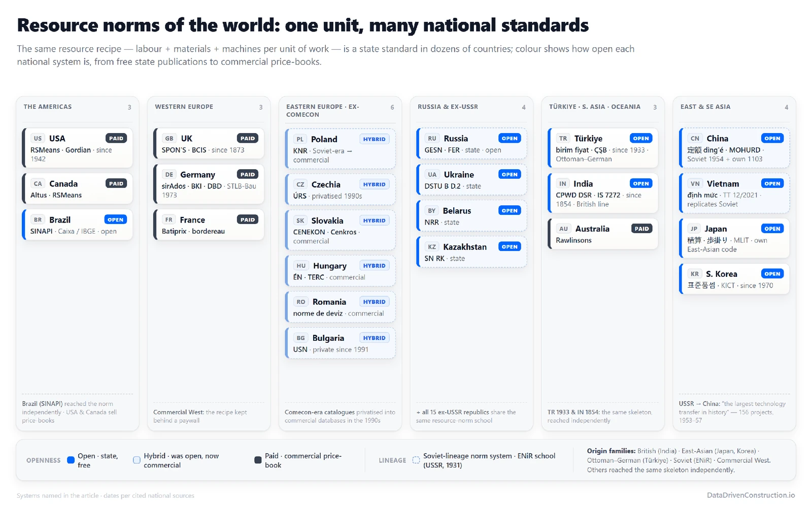This screenshot has height=508, width=812.
Task: Click the RU country code badge
Action: [x=432, y=138]
